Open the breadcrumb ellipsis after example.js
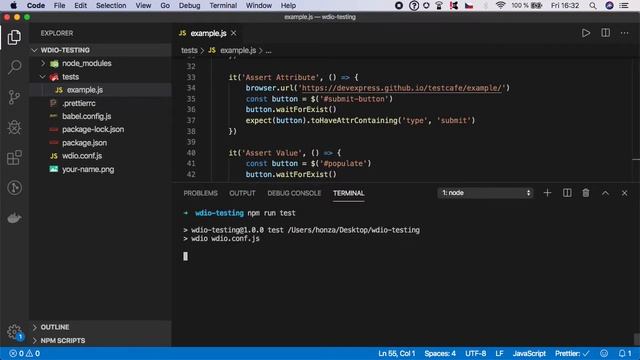The image size is (640, 360). (268, 51)
